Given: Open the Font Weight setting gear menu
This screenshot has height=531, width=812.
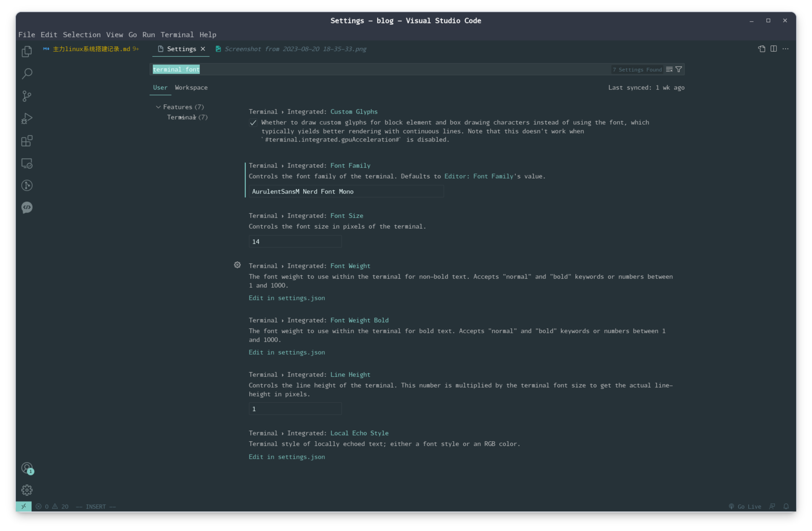Looking at the screenshot, I should (237, 265).
